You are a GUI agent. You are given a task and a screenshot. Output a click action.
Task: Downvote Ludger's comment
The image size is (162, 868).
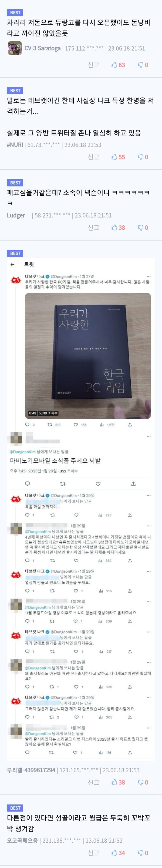143,228
